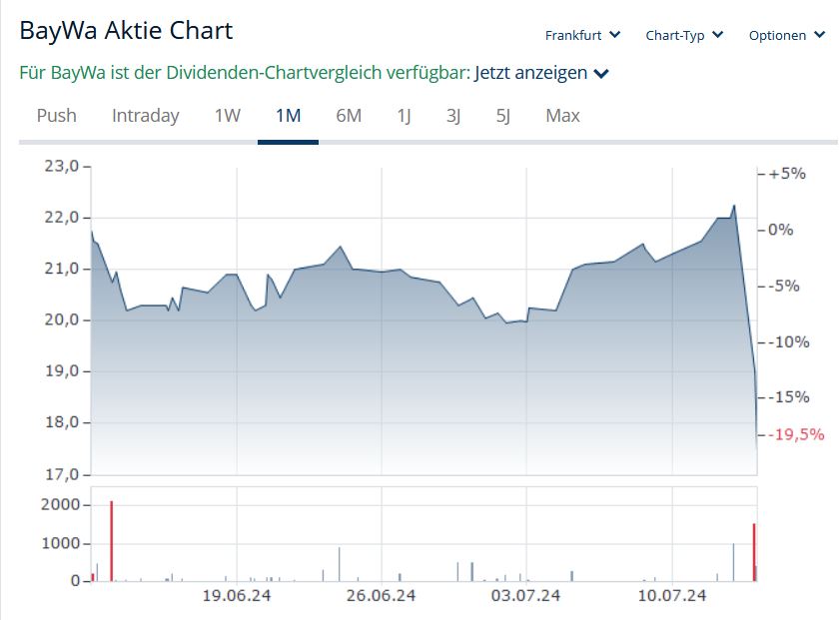Switch chart to 1J period
Image resolution: width=840 pixels, height=620 pixels.
coord(404,116)
